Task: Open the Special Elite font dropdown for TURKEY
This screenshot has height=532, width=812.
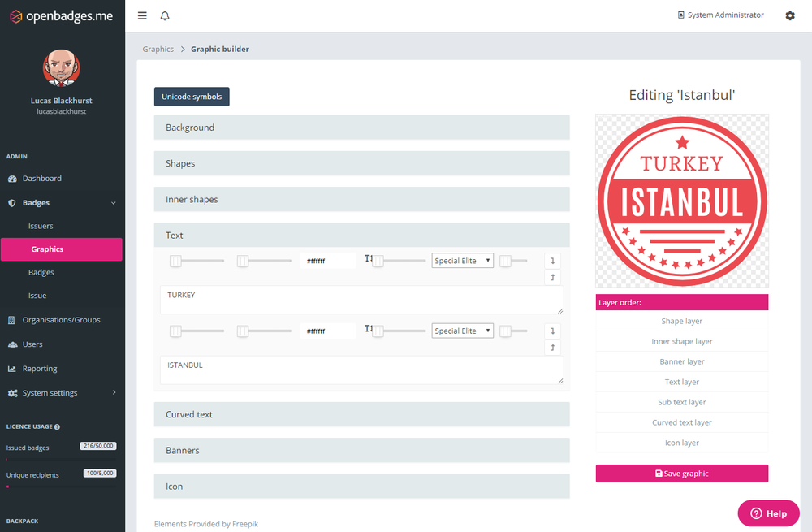Action: (x=462, y=260)
